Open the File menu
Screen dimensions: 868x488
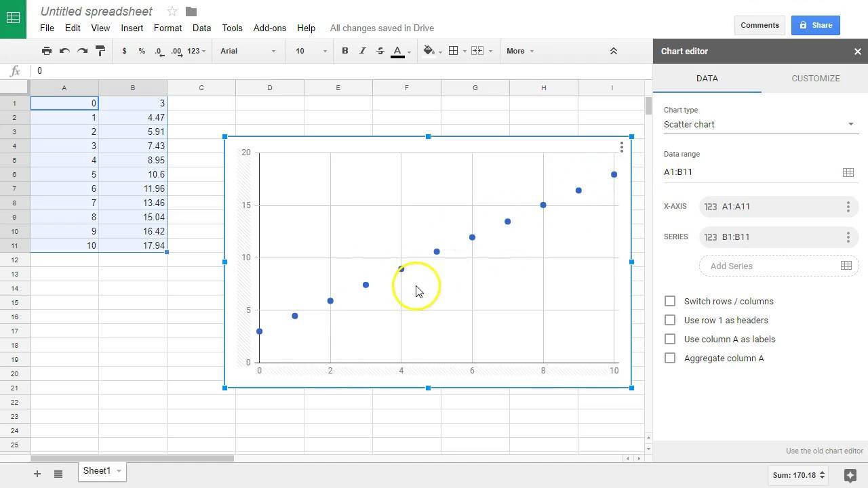click(47, 28)
